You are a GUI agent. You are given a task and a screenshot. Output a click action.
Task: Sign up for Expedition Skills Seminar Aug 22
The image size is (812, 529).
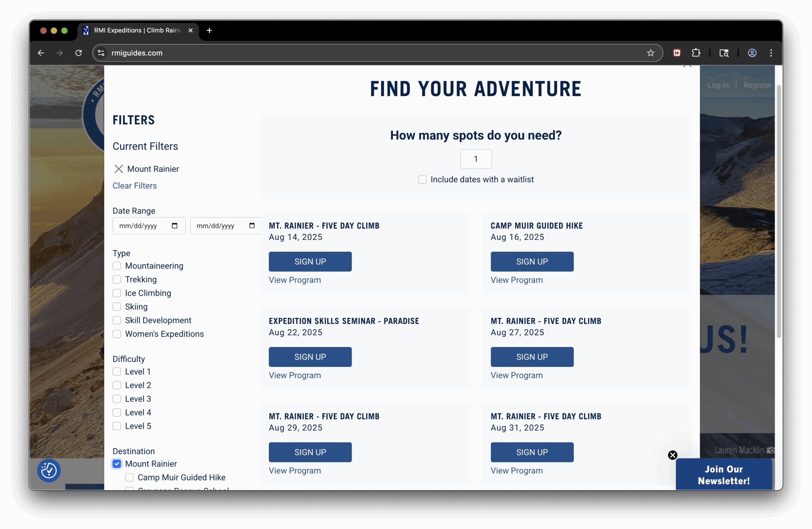pyautogui.click(x=310, y=357)
